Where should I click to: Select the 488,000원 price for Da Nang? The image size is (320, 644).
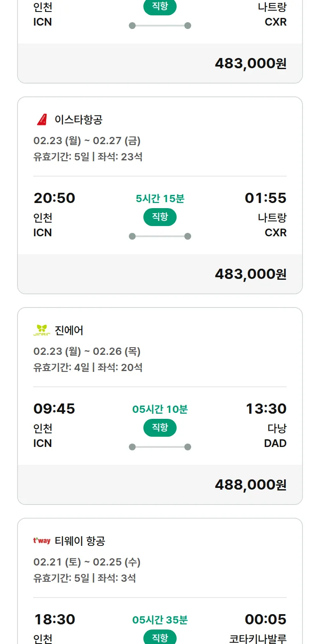[x=250, y=484]
